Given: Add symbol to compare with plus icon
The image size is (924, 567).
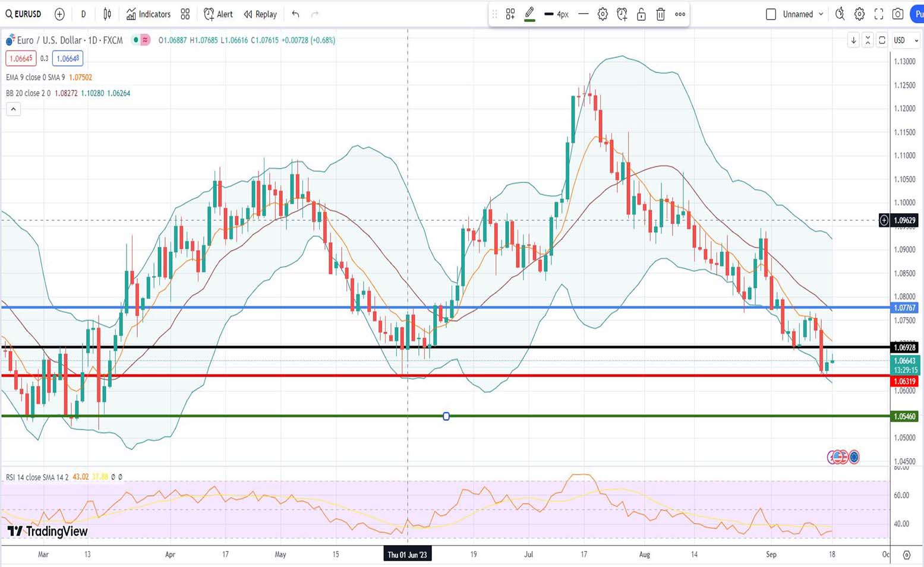Looking at the screenshot, I should pyautogui.click(x=59, y=14).
